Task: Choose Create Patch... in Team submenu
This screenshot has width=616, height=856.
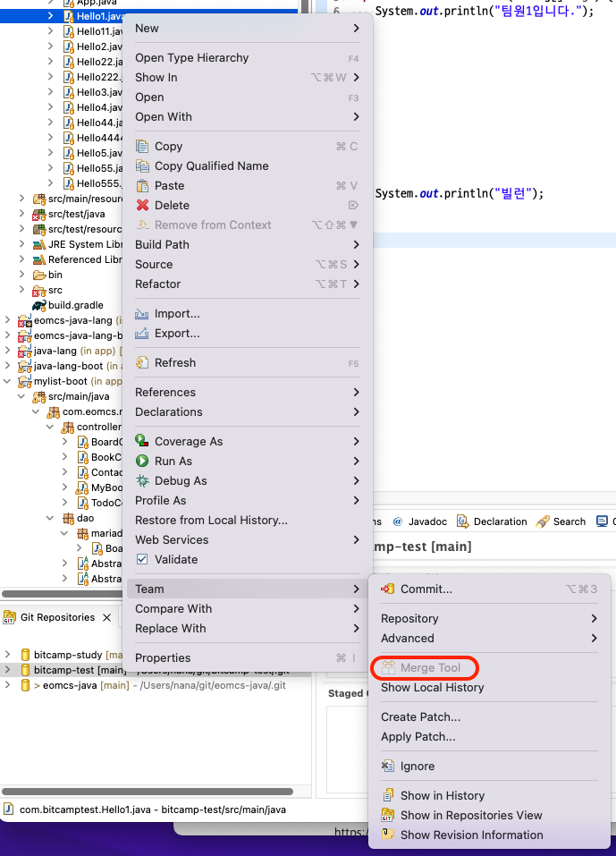Action: point(489,716)
